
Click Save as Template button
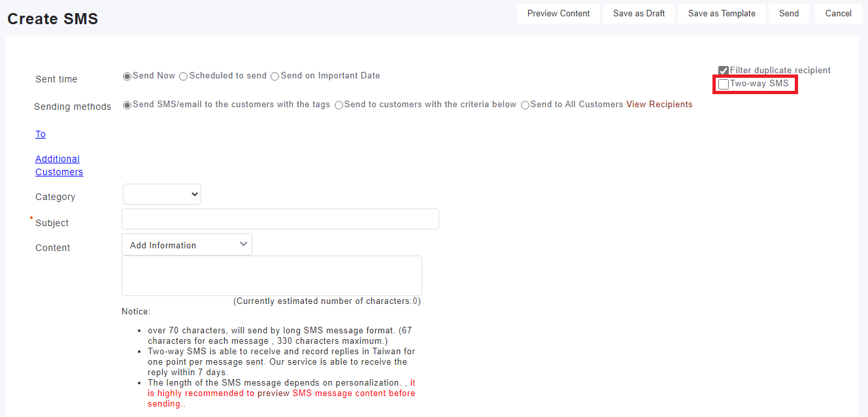722,14
